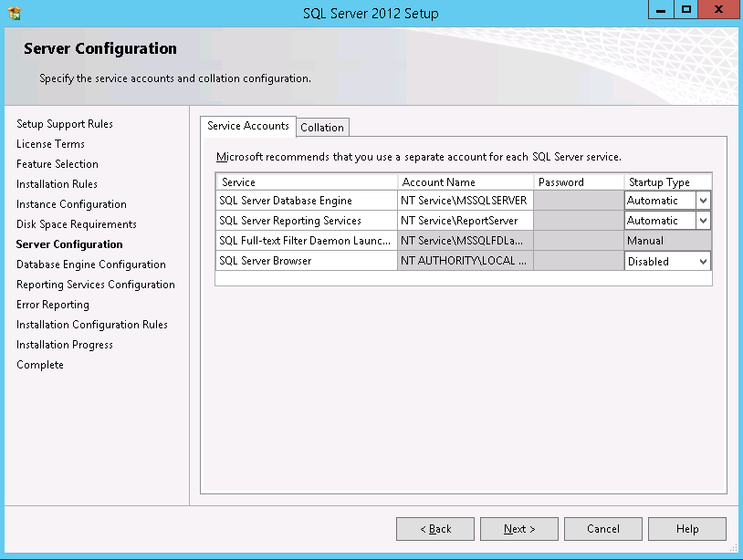The width and height of the screenshot is (743, 560).
Task: Click Disk Space Requirements step
Action: (x=77, y=224)
